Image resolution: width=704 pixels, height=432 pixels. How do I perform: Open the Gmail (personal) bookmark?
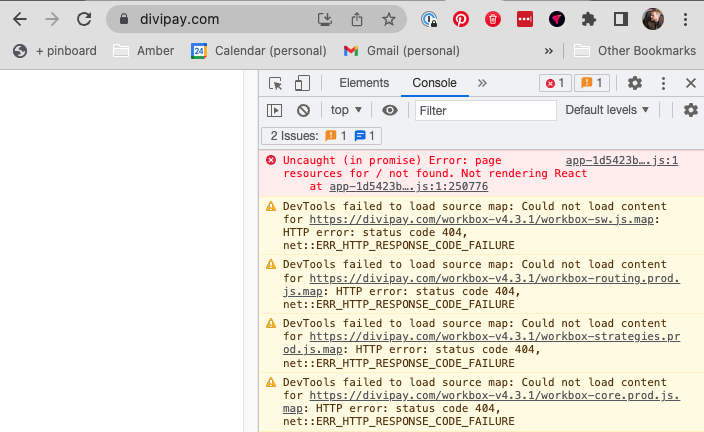pos(402,51)
